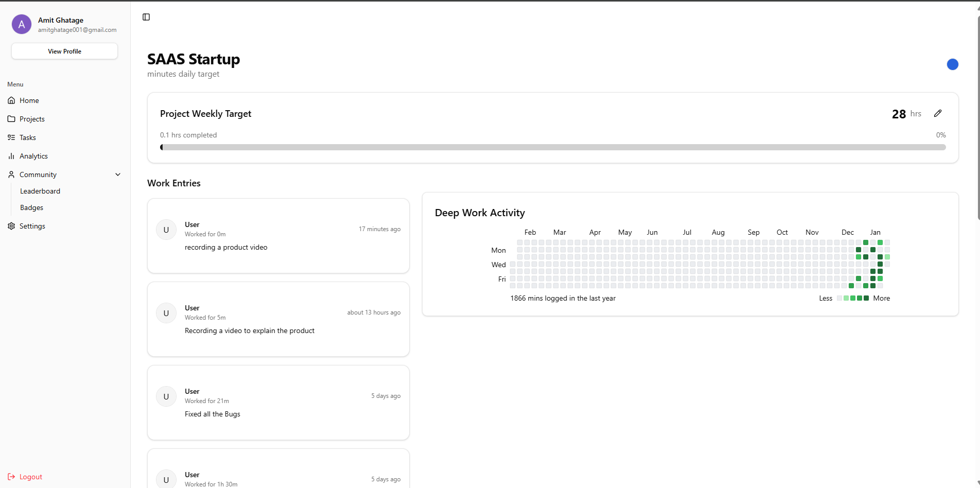Open Settings via the gear icon

(11, 226)
